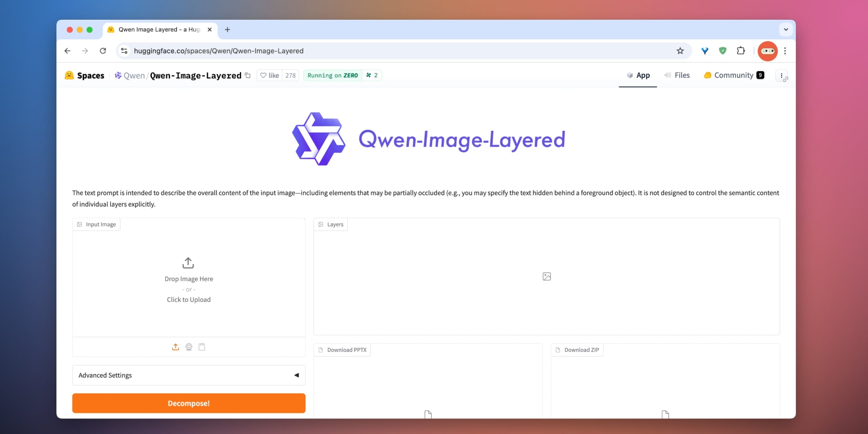868x434 pixels.
Task: Collapse the Advanced Settings section
Action: pos(296,375)
